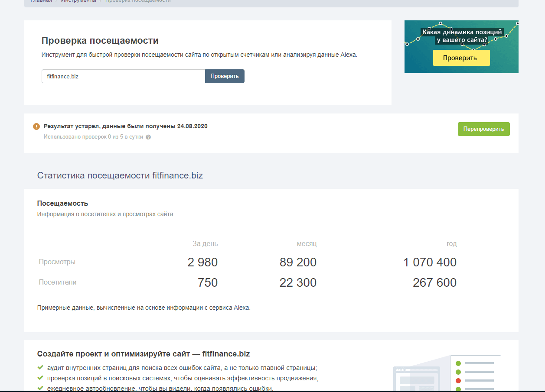Focus the site address field containing fitfinance.biz
This screenshot has height=392, width=545.
[123, 76]
